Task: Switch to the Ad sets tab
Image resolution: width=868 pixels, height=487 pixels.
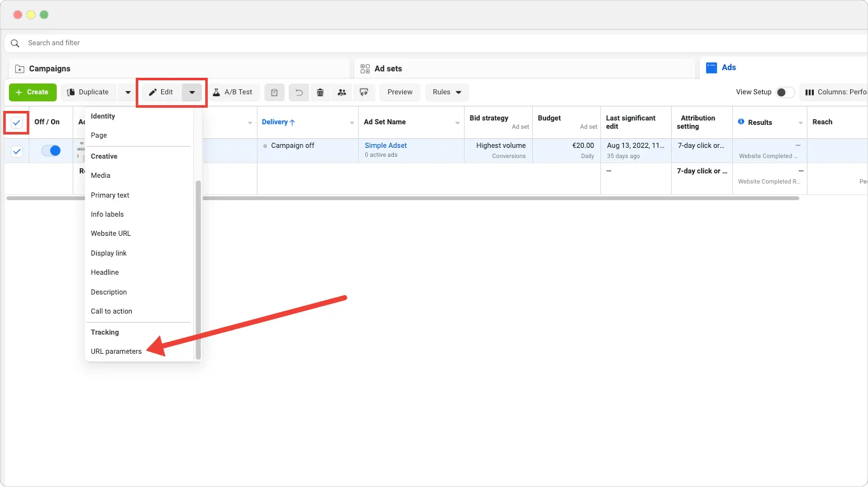Action: click(x=524, y=69)
